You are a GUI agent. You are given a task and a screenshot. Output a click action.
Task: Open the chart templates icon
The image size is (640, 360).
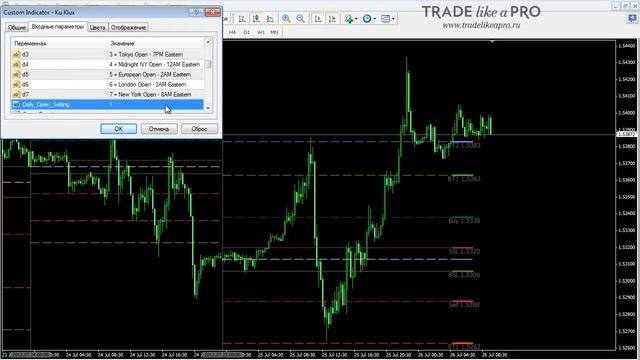385,19
